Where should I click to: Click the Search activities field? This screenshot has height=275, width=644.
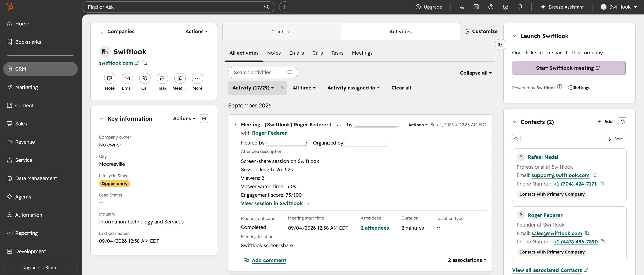tap(263, 73)
